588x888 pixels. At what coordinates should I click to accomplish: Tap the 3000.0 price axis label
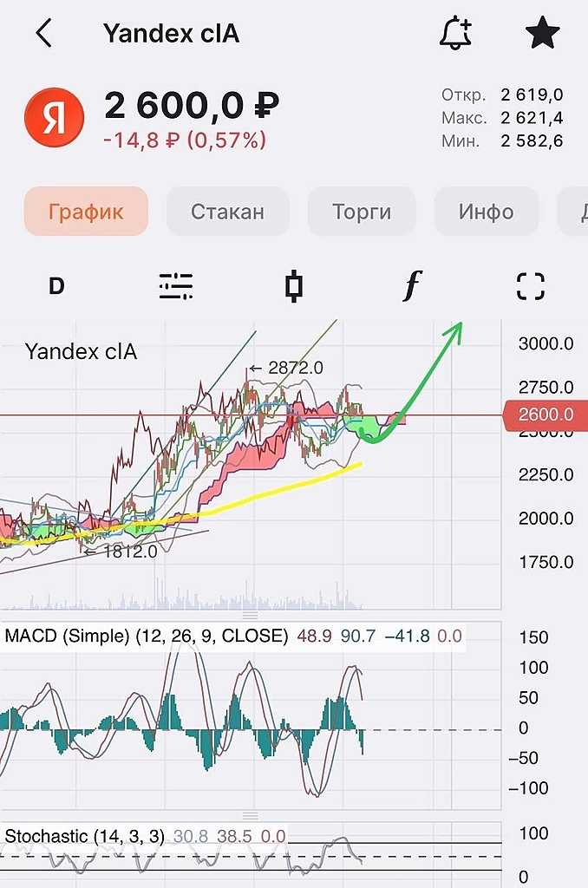click(546, 343)
